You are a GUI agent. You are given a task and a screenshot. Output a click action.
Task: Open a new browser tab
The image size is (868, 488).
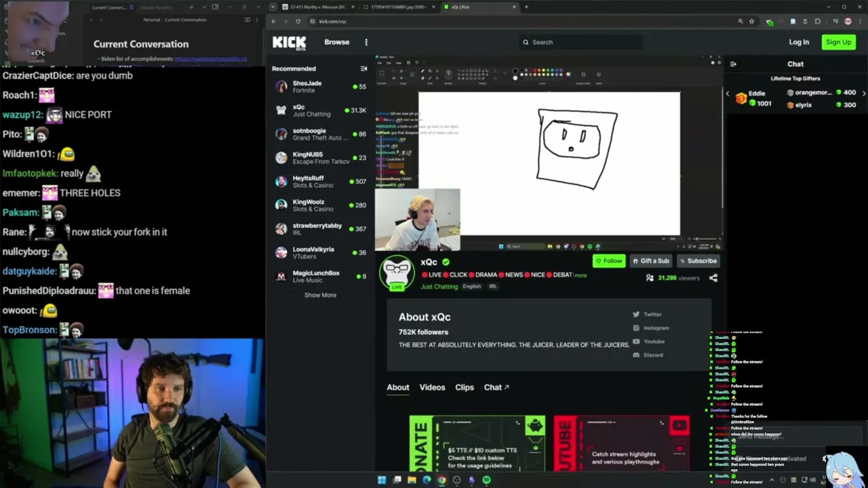(x=526, y=7)
